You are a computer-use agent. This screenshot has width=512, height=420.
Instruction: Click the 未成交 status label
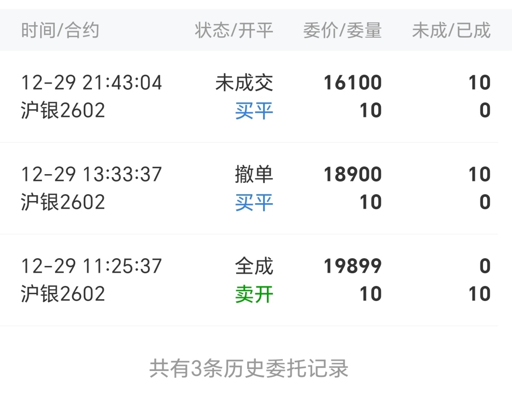244,83
